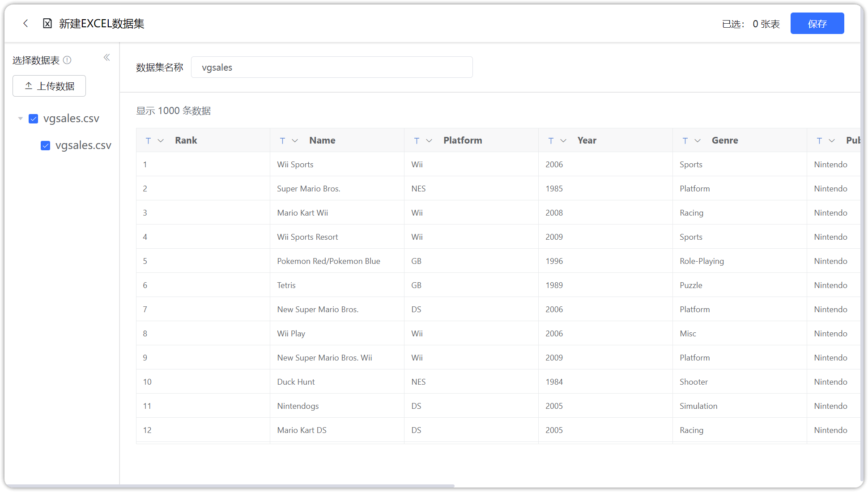Click the upload icon inside the 上传数据 button
This screenshot has width=868, height=492.
[29, 85]
